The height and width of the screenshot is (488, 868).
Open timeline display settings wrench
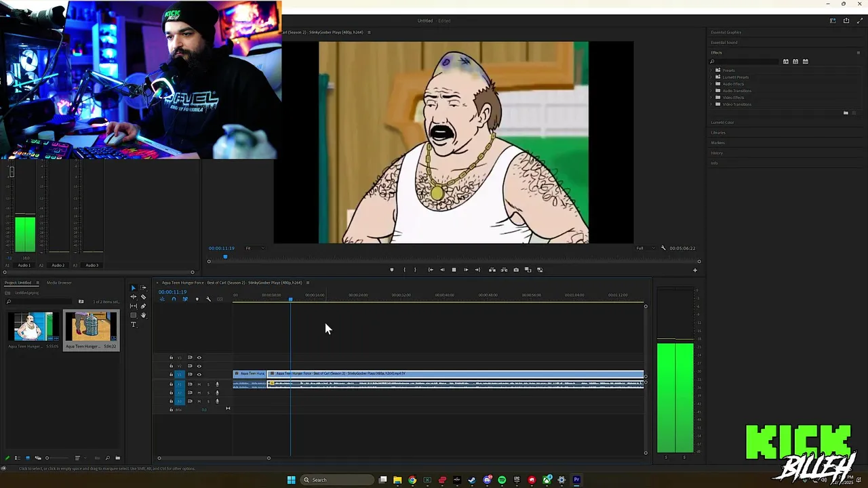tap(208, 299)
